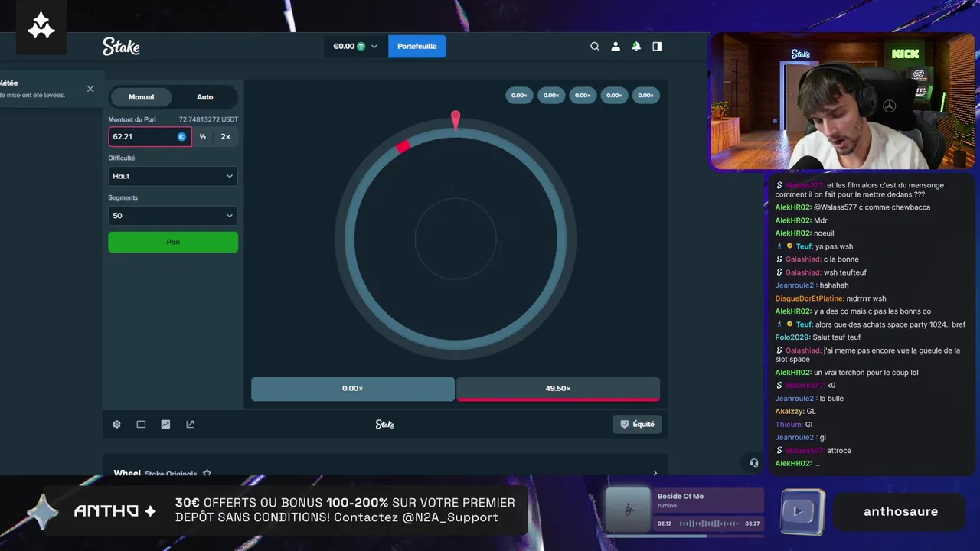
Task: Click username Polo2029 in chat
Action: (793, 337)
